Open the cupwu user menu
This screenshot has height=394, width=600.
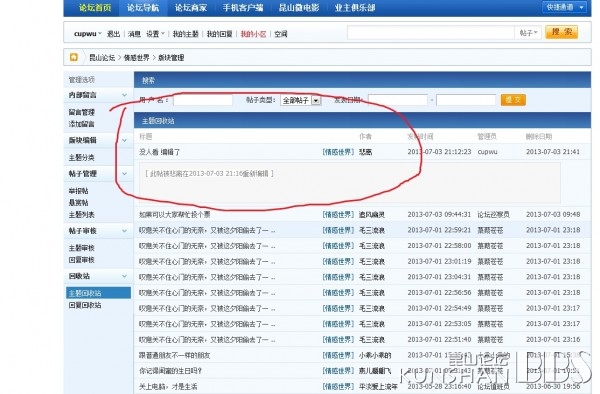pyautogui.click(x=88, y=34)
